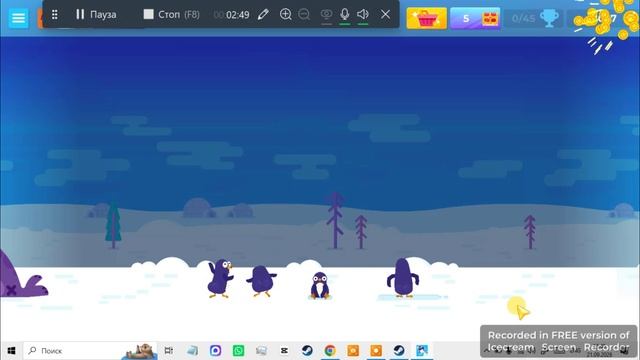
Task: Grab the recorder toolbar drag handle
Action: [x=55, y=15]
